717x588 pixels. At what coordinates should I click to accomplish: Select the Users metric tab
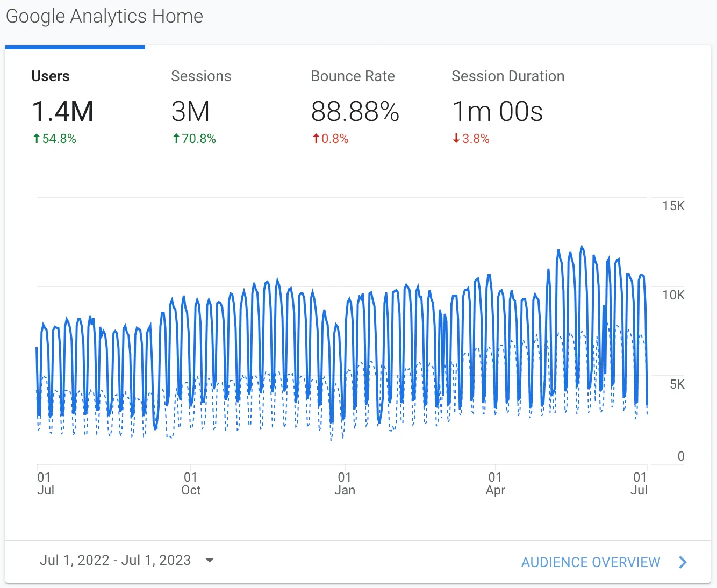(51, 76)
